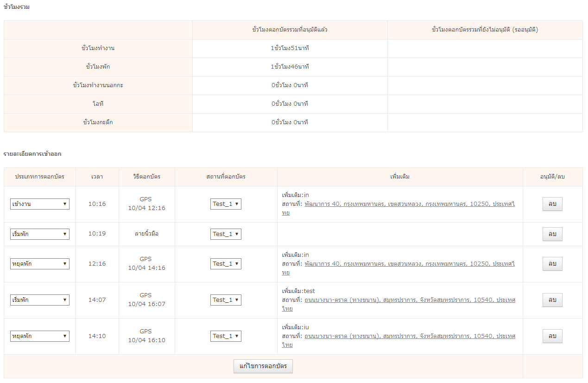This screenshot has height=383, width=588.
Task: Open Test_1 location dropdown for 14:10 entry
Action: [226, 336]
